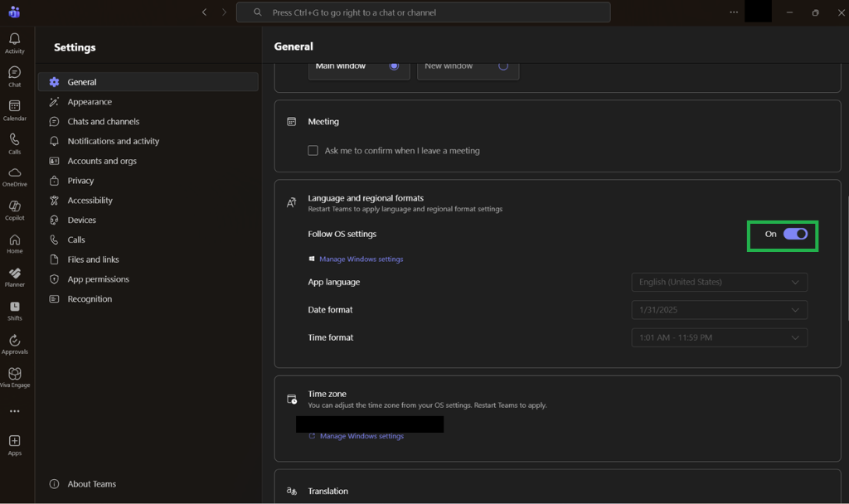
Task: Open OneDrive from the rail
Action: tap(15, 177)
